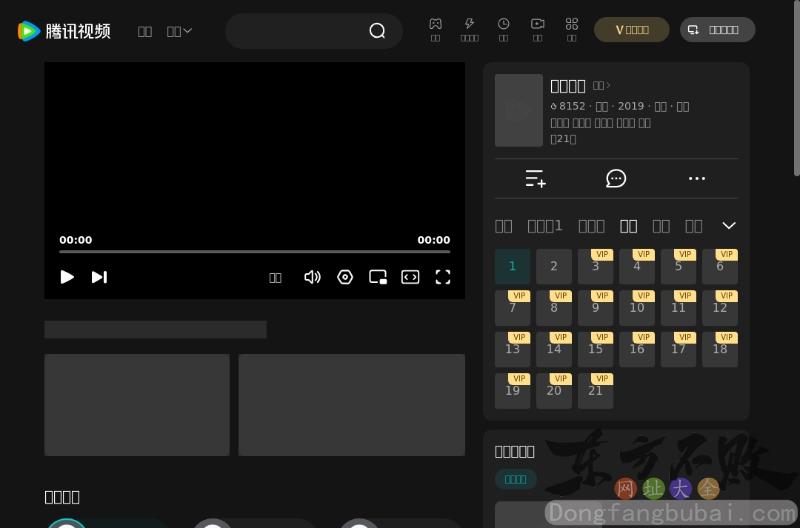The height and width of the screenshot is (528, 800).
Task: Click the gold VIP button in header
Action: 632,30
